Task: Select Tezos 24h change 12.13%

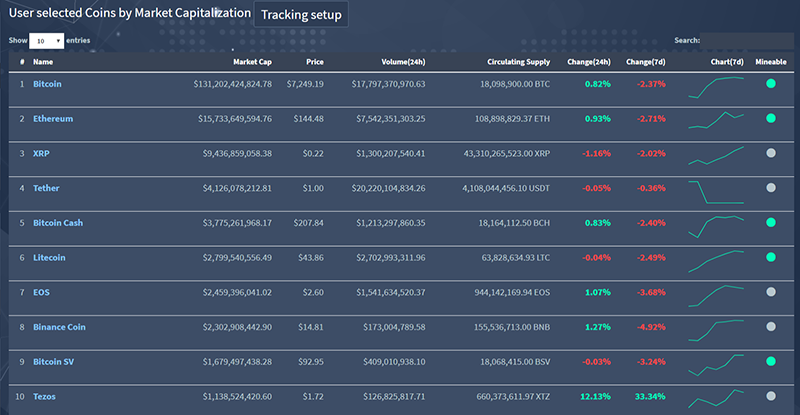Action: point(595,397)
